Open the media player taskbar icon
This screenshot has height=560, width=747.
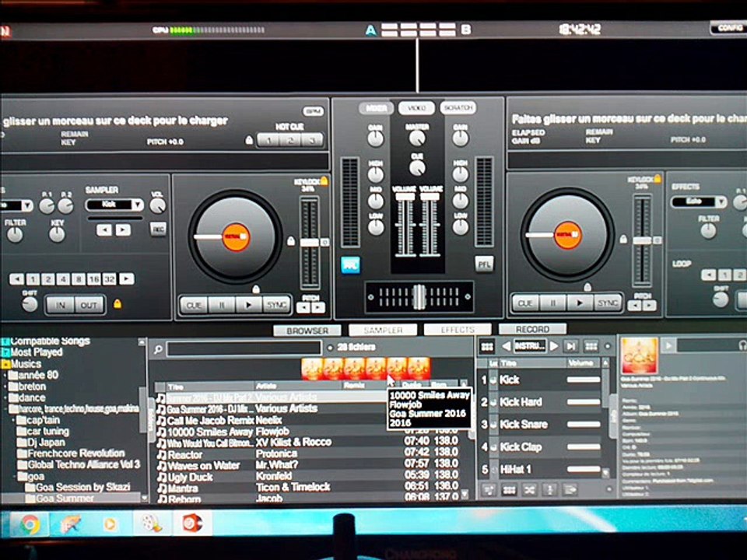click(110, 524)
